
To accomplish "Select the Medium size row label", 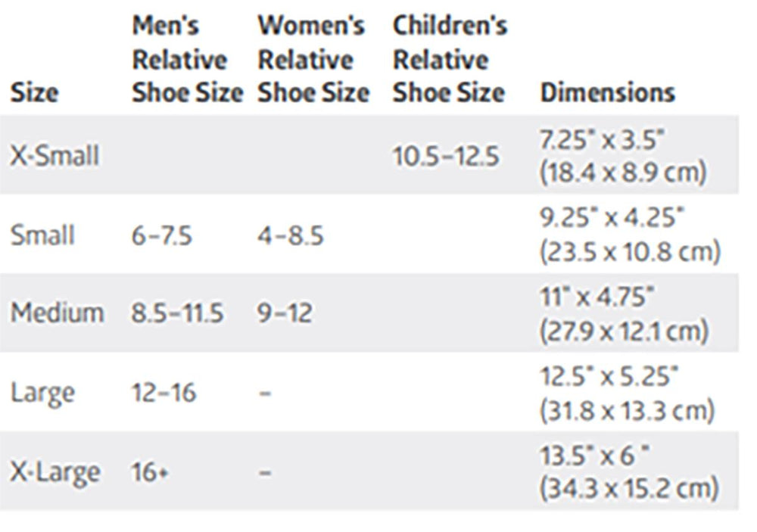I will [57, 313].
